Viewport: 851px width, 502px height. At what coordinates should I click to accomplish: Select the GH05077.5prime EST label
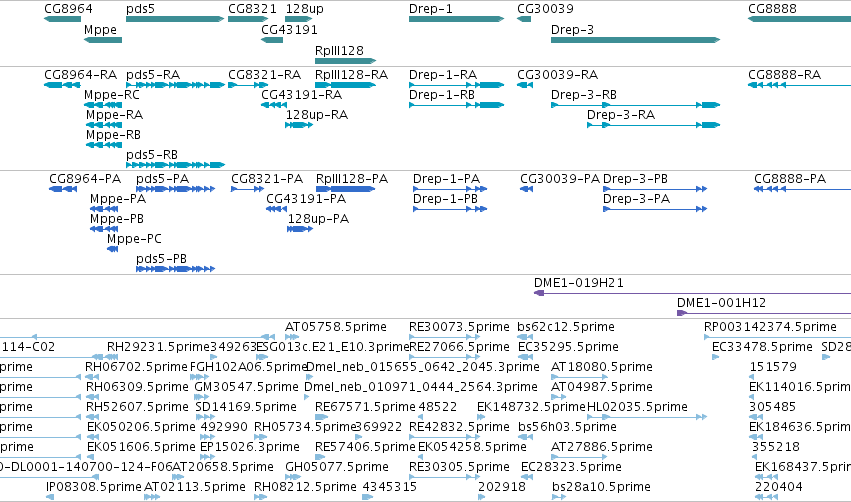pos(336,467)
